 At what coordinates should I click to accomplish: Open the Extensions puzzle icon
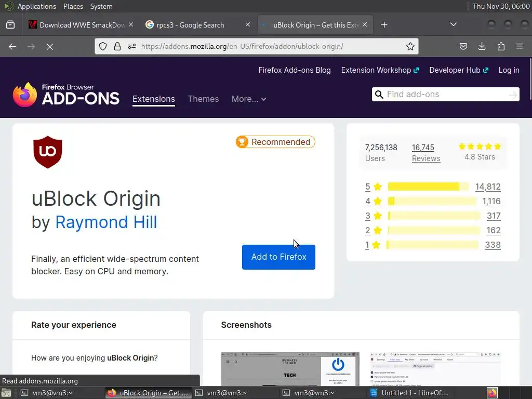[501, 46]
